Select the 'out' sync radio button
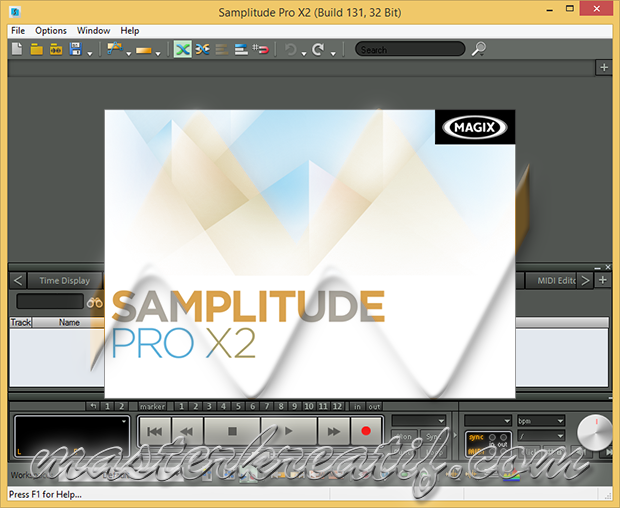 coord(503,438)
